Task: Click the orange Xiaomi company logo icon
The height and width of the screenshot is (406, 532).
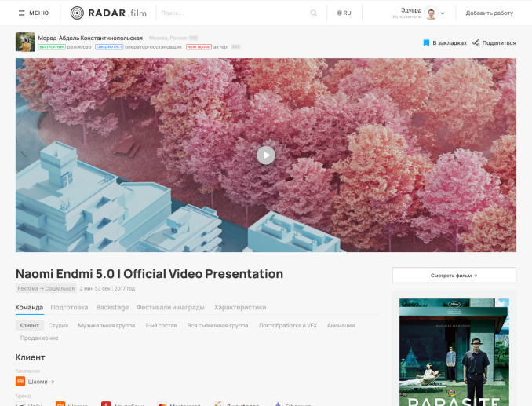Action: pyautogui.click(x=20, y=381)
